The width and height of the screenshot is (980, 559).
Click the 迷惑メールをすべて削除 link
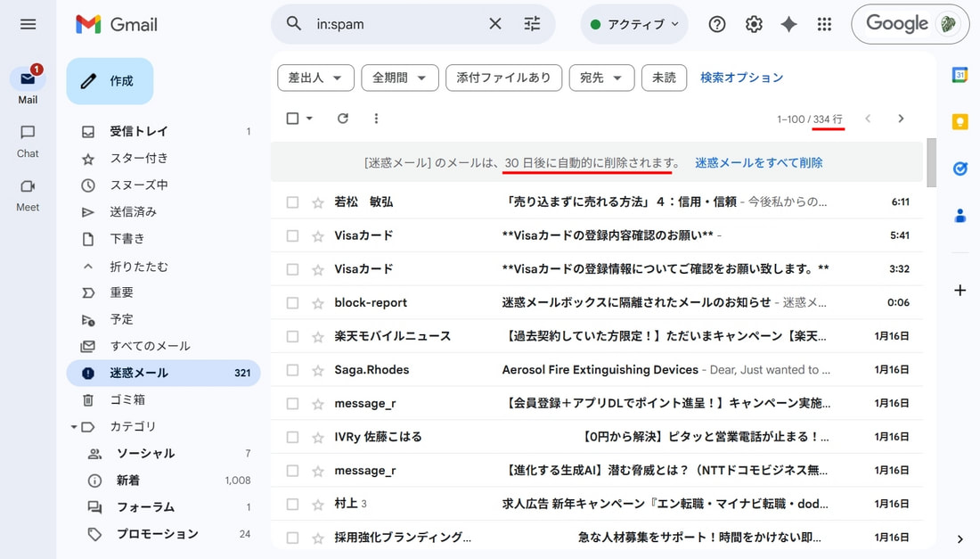pyautogui.click(x=758, y=162)
